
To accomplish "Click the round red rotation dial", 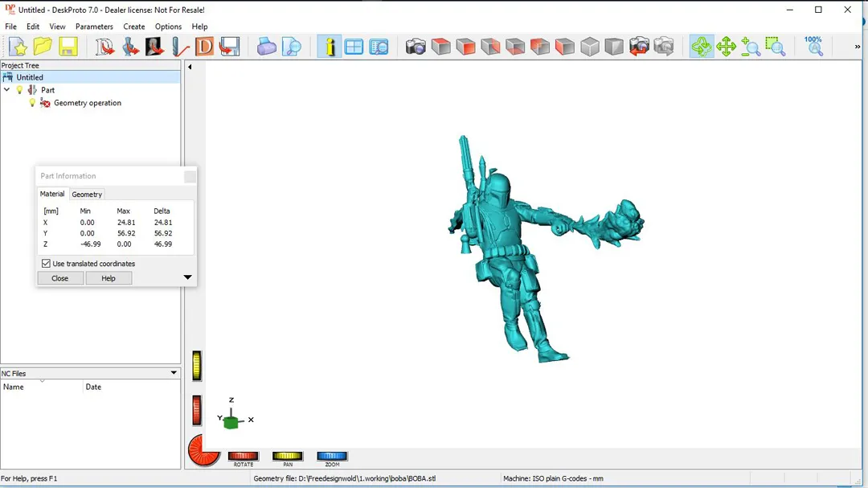I will click(203, 449).
